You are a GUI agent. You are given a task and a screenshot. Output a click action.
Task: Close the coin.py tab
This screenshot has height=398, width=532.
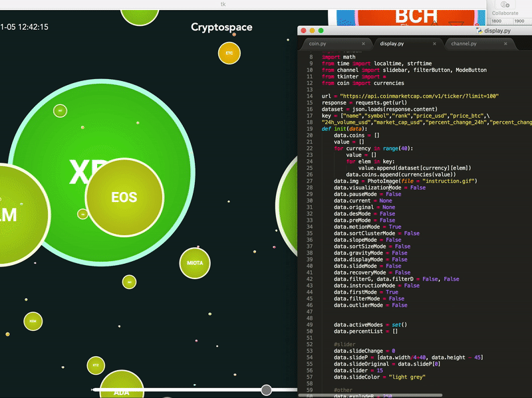[363, 44]
